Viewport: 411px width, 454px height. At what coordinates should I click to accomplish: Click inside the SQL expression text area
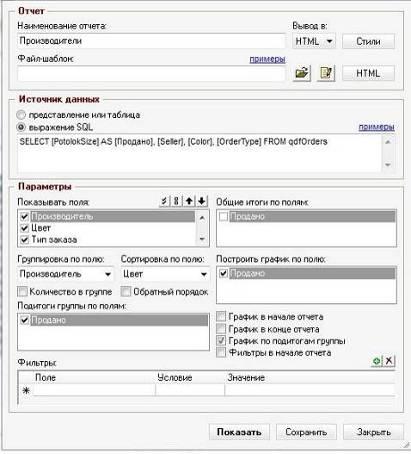[199, 153]
